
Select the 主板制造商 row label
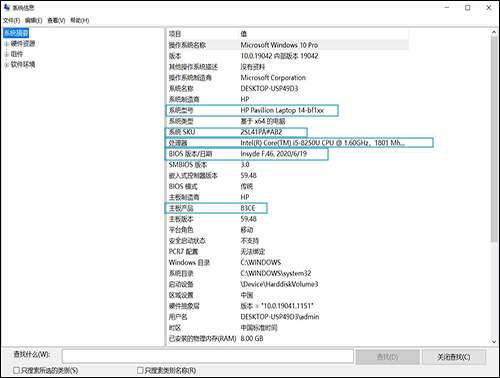(184, 197)
